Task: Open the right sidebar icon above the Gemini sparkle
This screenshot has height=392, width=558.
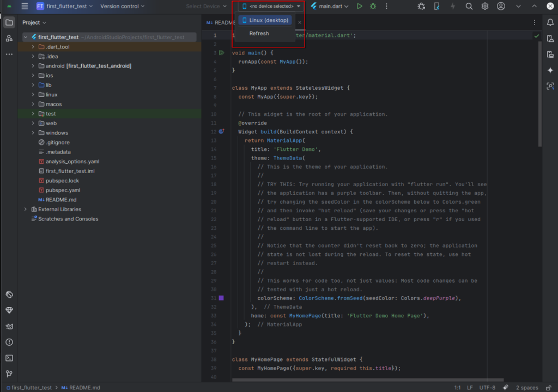Action: (550, 54)
